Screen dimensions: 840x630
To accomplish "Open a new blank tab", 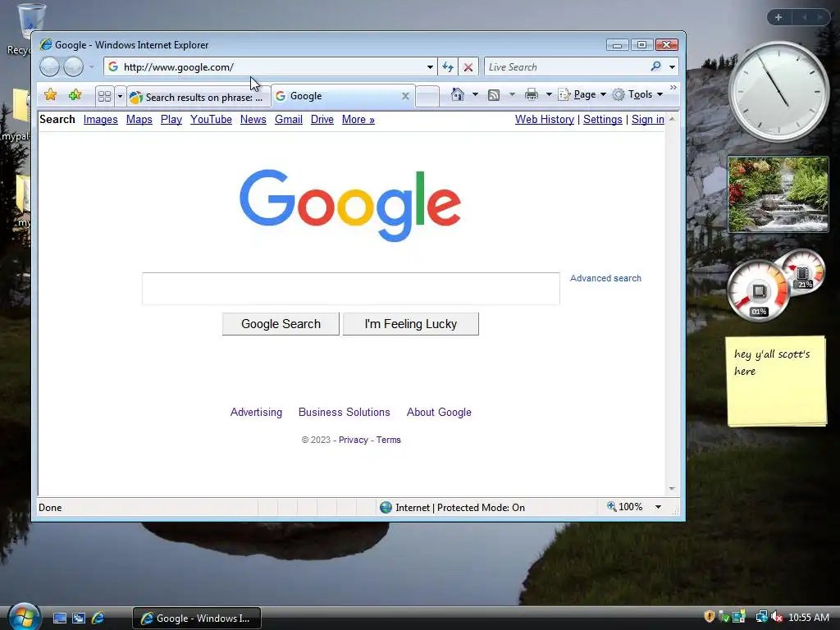I will click(x=427, y=97).
